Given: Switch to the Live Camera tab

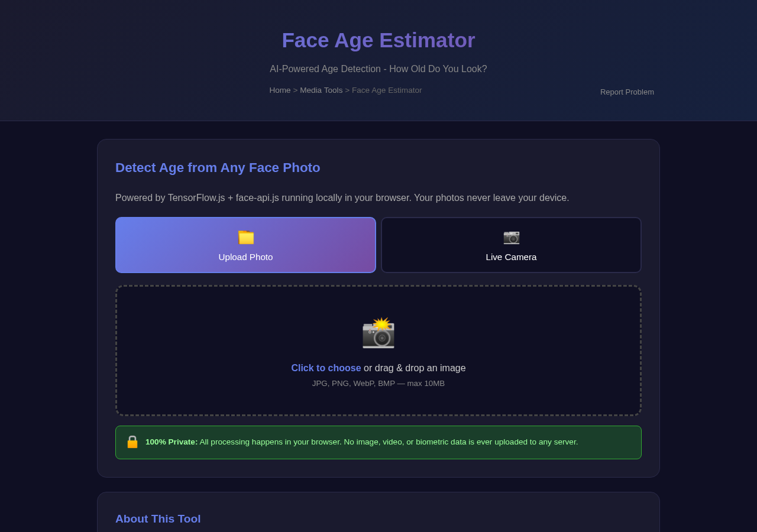Looking at the screenshot, I should tap(512, 245).
